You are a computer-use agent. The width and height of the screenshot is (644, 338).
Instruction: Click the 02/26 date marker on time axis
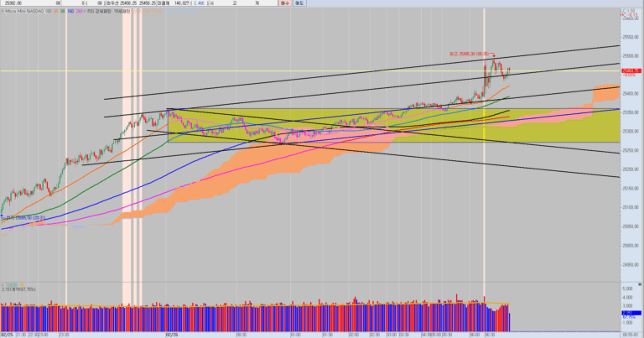tap(172, 335)
